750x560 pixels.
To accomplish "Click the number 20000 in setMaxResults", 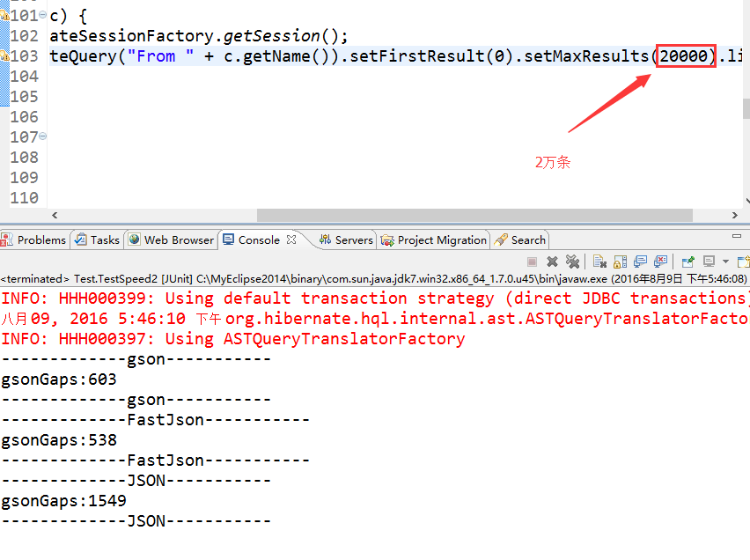I will tap(684, 56).
